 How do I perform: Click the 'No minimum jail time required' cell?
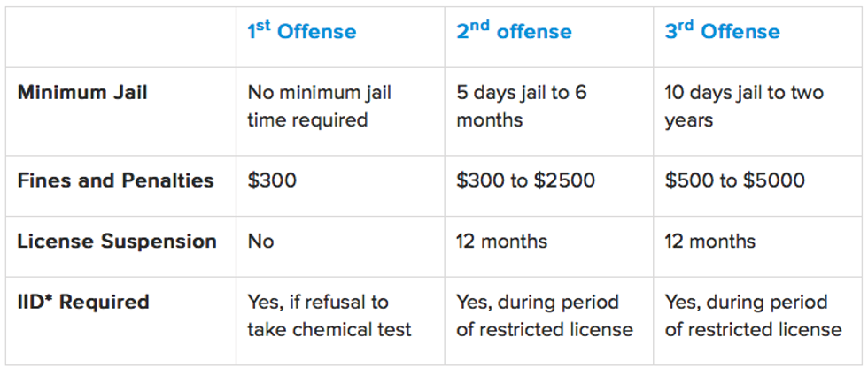click(x=320, y=106)
